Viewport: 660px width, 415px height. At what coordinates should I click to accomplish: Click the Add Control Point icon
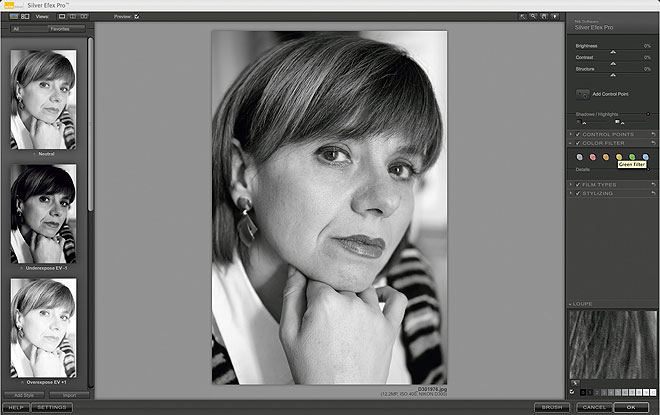[582, 94]
